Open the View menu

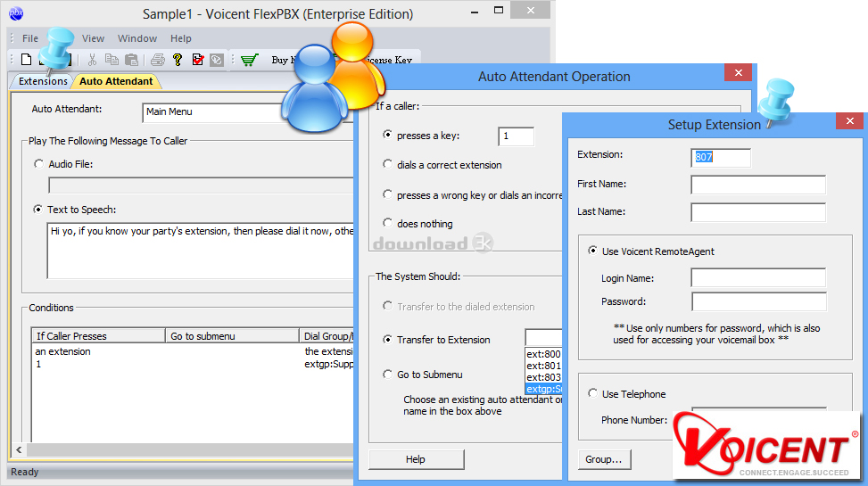coord(93,38)
